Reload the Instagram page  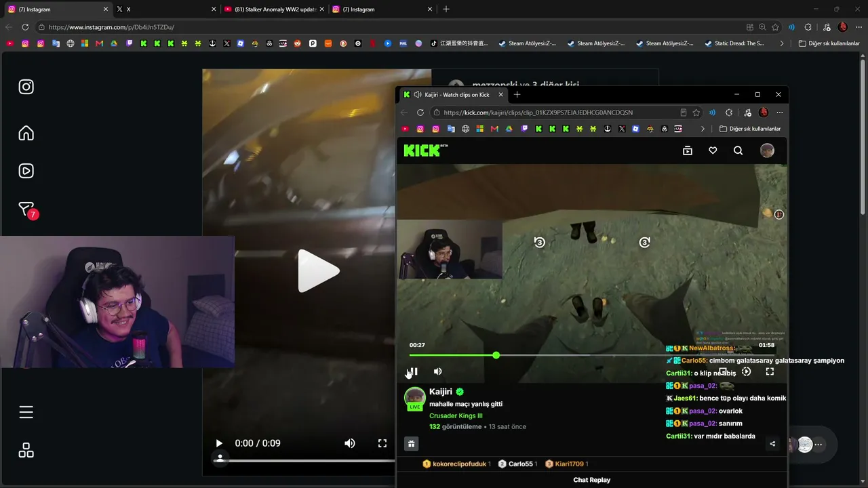tap(25, 27)
